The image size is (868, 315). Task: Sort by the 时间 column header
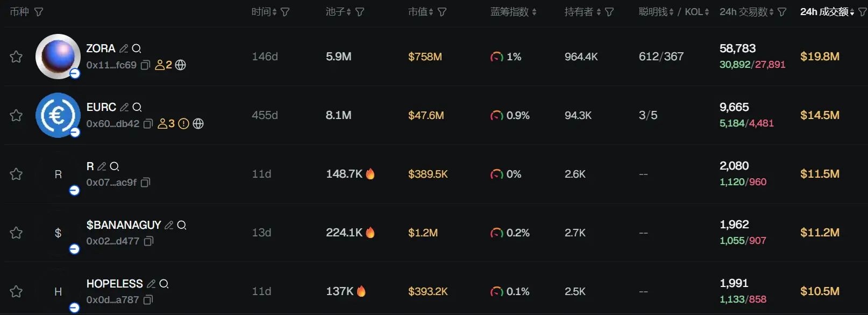coord(264,12)
